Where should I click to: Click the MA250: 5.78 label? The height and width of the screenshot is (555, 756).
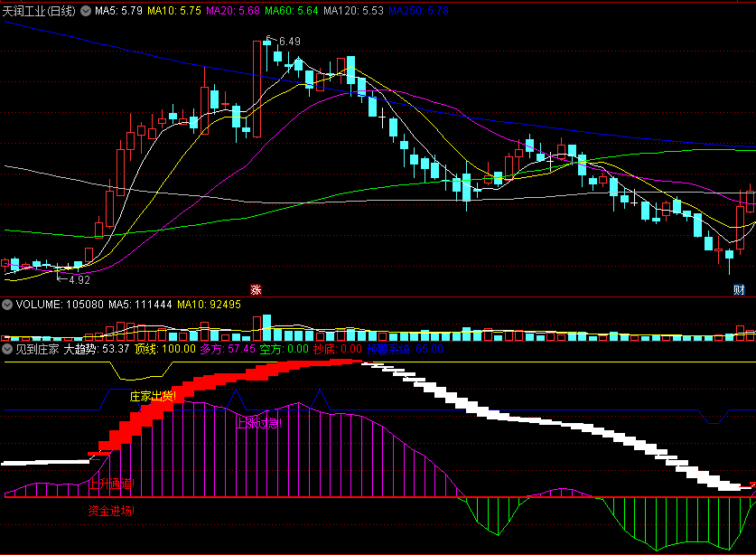pos(418,11)
